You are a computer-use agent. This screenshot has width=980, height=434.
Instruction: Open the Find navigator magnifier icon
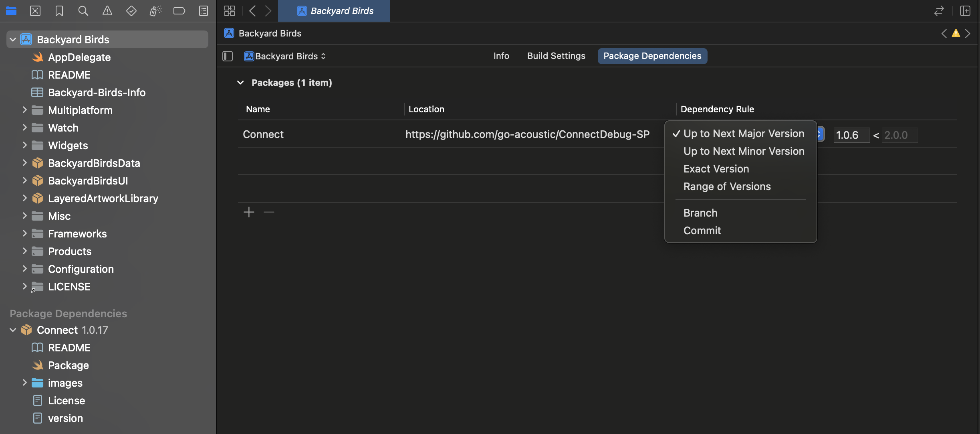[83, 11]
